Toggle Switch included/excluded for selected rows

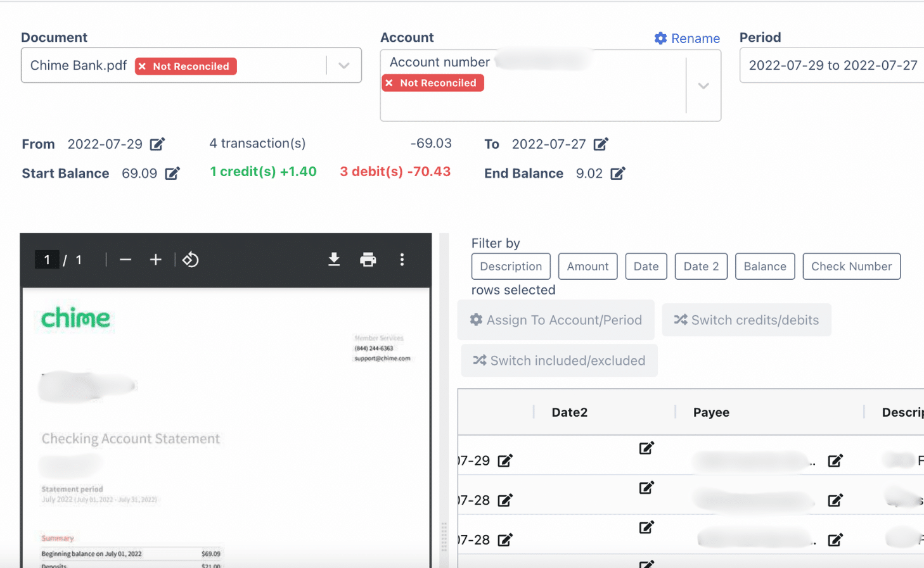click(559, 360)
